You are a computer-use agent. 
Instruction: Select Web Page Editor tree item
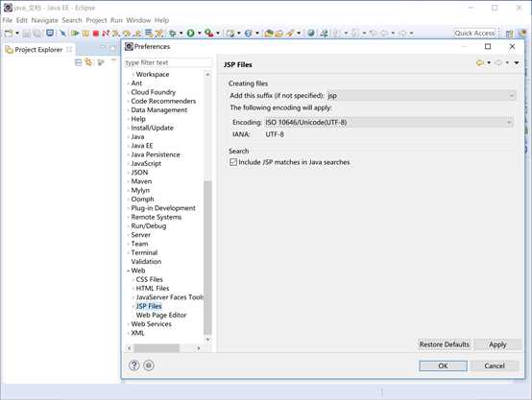click(161, 315)
